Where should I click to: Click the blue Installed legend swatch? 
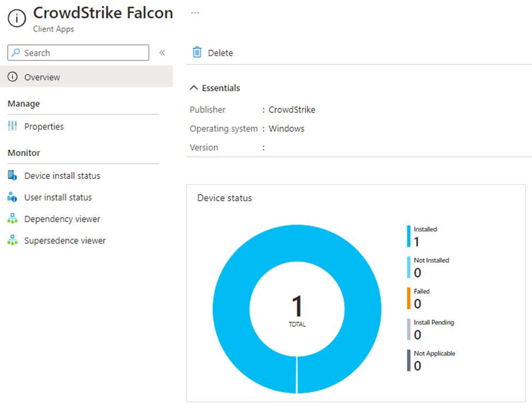tap(408, 236)
